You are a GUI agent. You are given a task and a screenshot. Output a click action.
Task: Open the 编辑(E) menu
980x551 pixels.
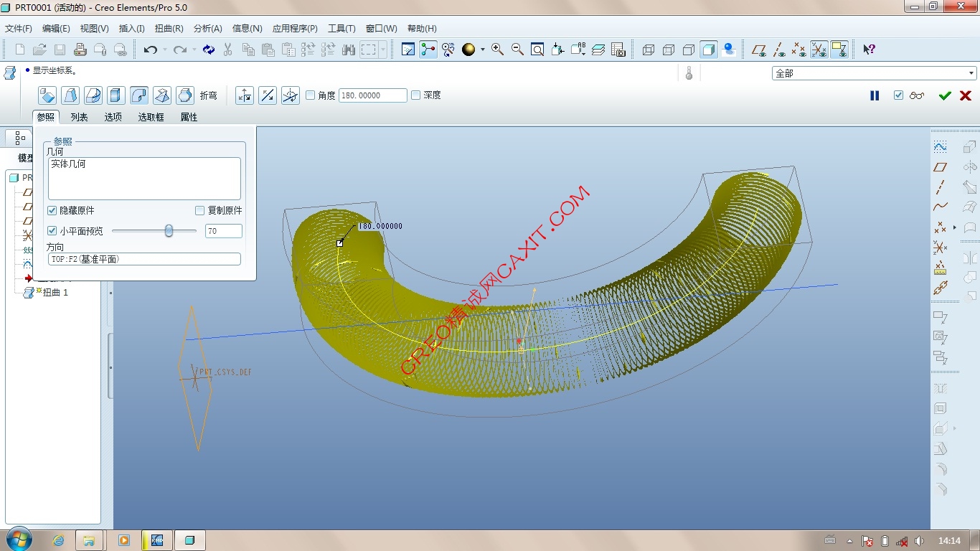click(56, 29)
